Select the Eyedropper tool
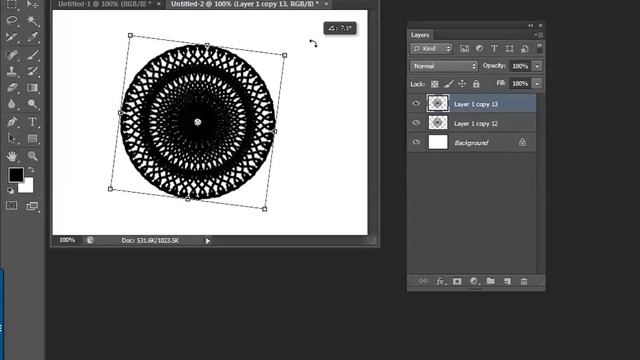640x360 pixels. (x=33, y=37)
